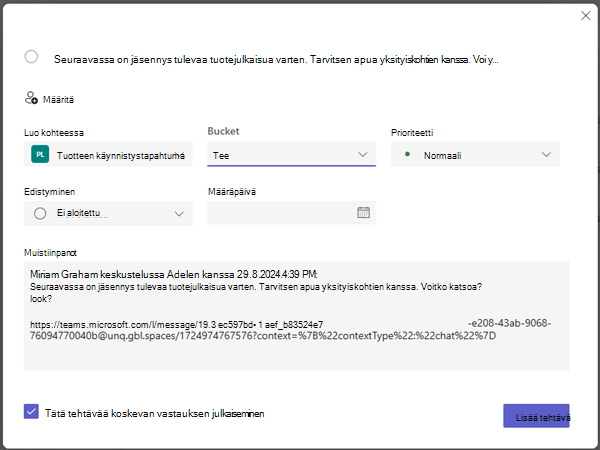The width and height of the screenshot is (600, 450).
Task: Click the Muistiinpanot label
Action: point(50,253)
